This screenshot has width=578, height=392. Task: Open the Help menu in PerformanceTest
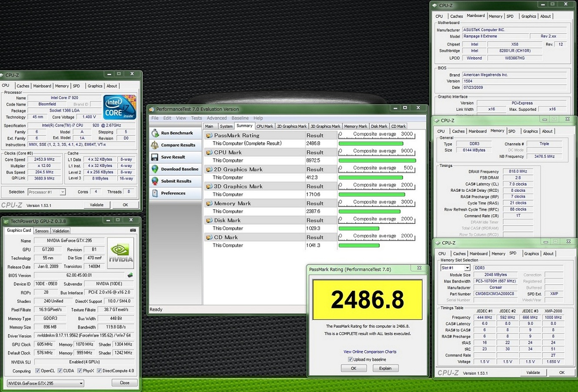pyautogui.click(x=258, y=118)
